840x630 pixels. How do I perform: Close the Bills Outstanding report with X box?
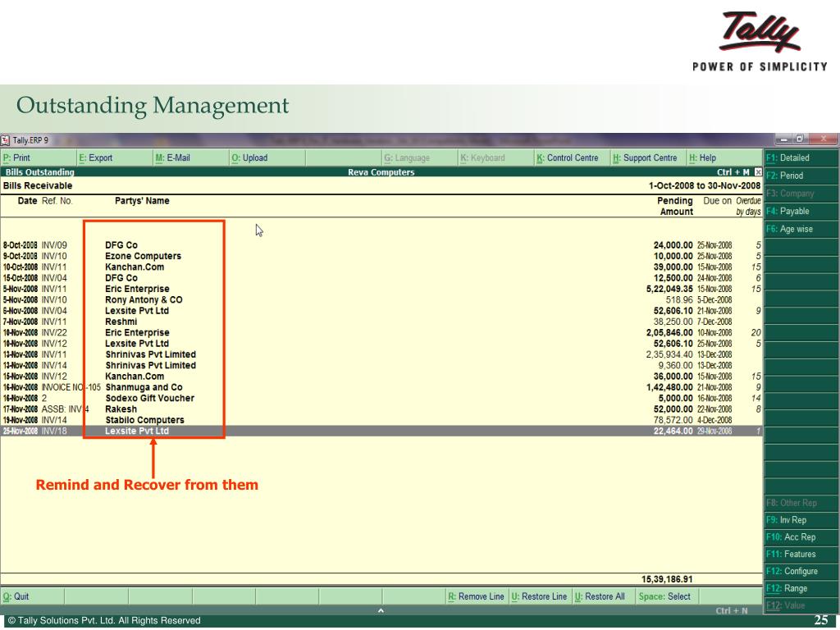click(758, 172)
